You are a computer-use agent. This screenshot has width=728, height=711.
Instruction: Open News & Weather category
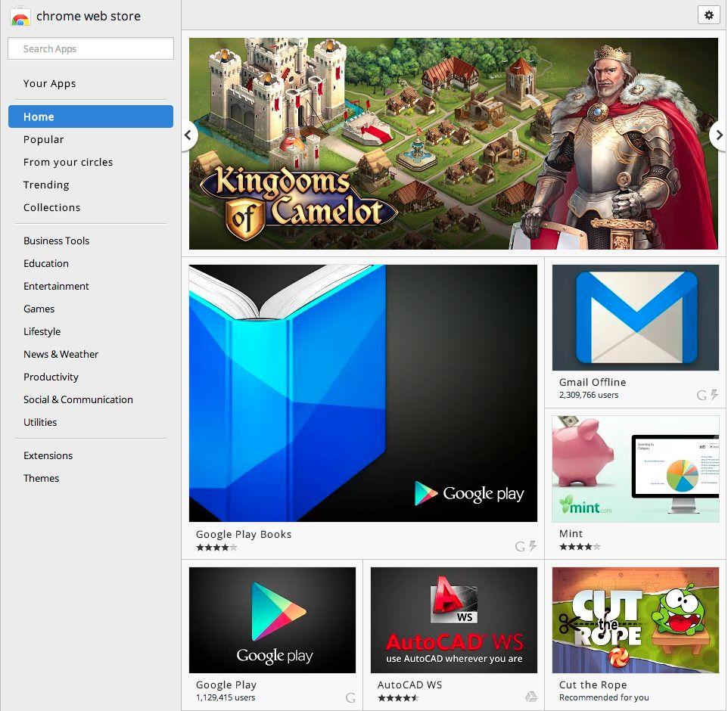click(x=61, y=355)
